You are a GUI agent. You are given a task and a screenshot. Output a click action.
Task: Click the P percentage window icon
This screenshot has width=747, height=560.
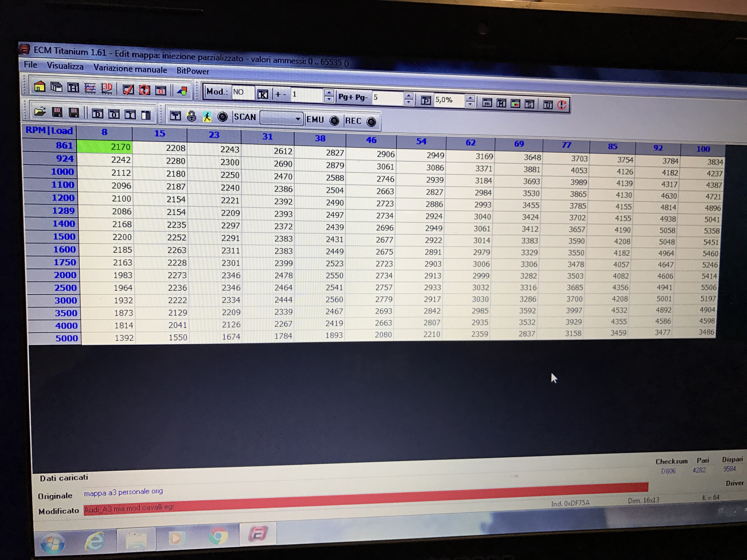(x=426, y=100)
